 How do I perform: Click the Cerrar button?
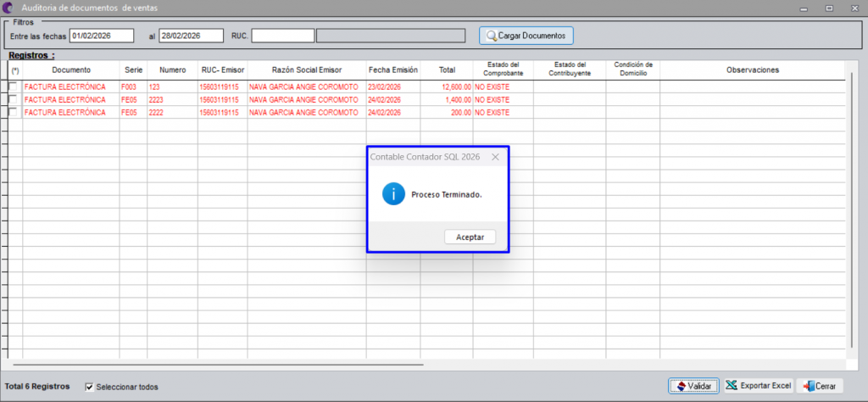coord(820,385)
